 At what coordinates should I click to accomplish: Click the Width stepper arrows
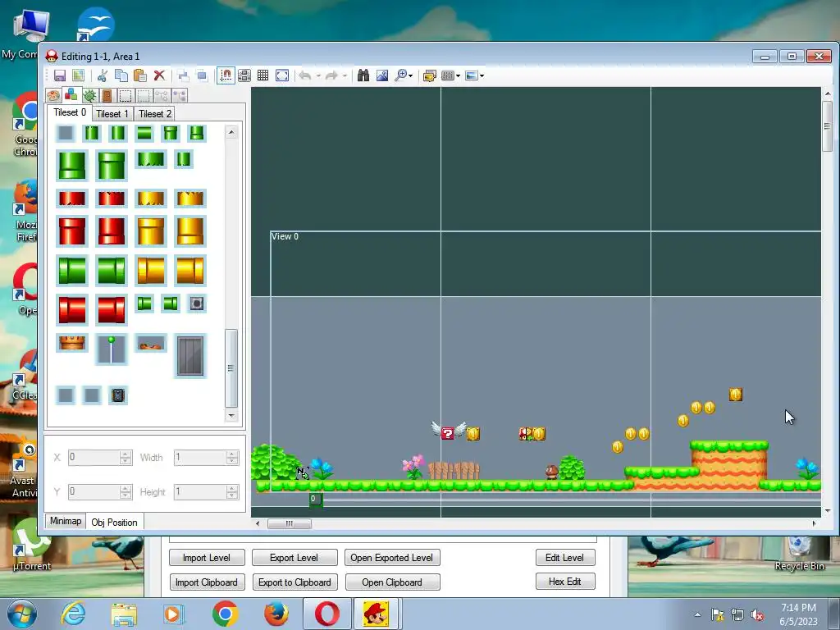coord(232,458)
